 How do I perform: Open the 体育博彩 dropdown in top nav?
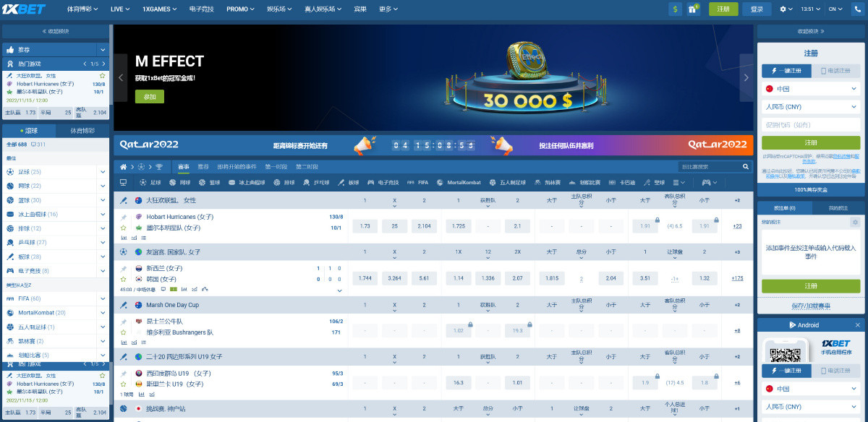tap(82, 9)
